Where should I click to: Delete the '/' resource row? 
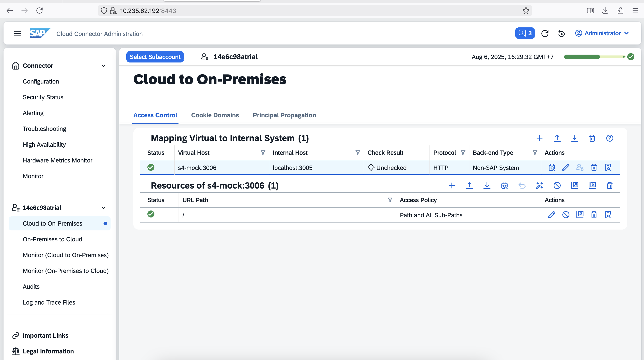[x=594, y=215]
